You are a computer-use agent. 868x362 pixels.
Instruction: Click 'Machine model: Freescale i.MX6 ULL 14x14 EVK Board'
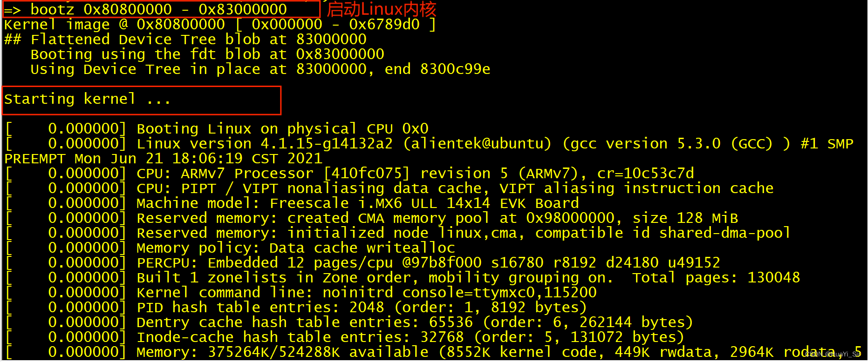point(358,203)
